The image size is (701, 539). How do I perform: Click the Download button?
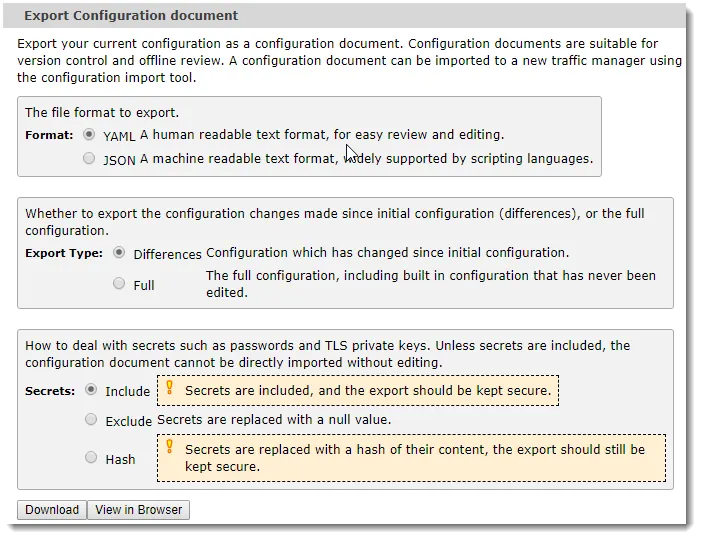(52, 510)
